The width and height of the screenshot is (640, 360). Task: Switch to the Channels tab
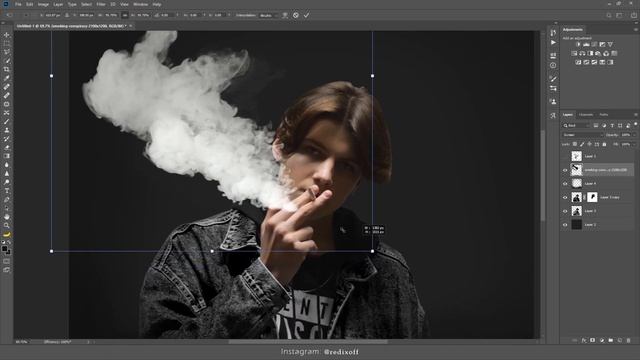point(586,115)
